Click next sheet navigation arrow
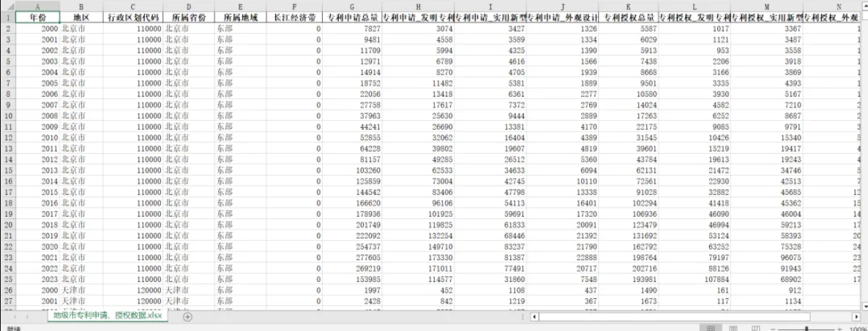 (x=27, y=316)
